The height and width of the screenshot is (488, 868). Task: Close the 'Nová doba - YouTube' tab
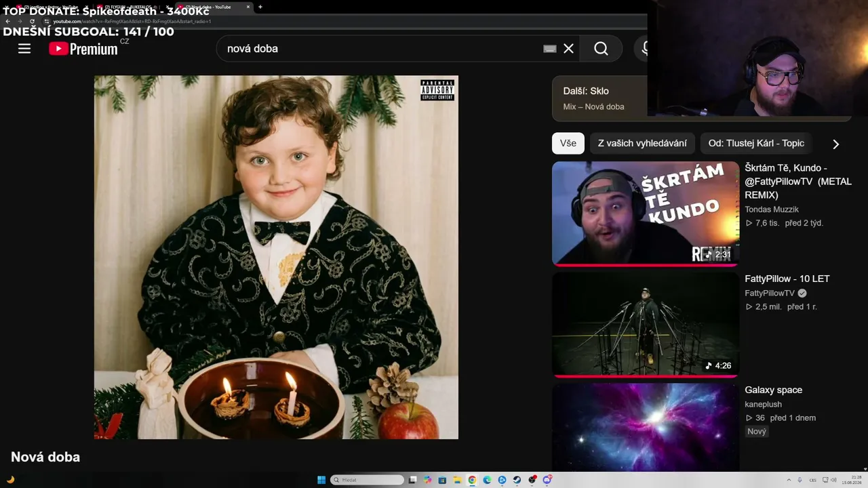[248, 7]
